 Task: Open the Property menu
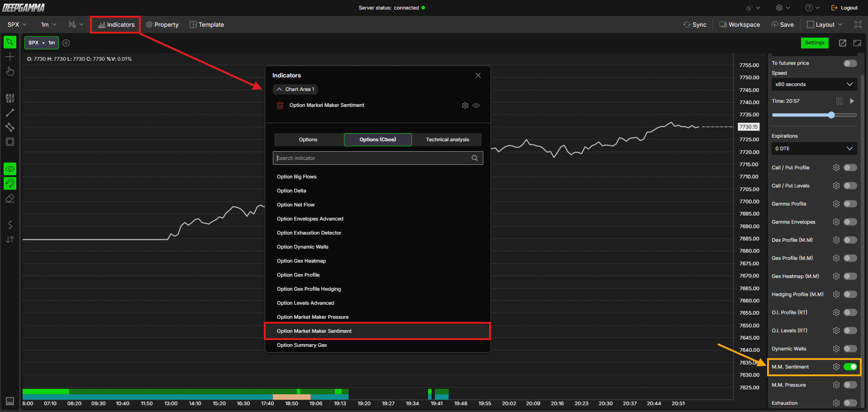click(x=162, y=24)
